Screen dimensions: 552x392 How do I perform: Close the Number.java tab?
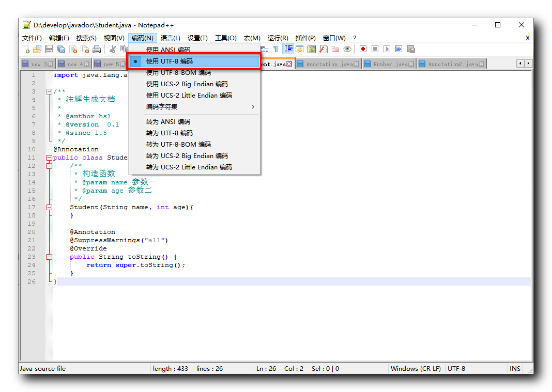pos(411,64)
